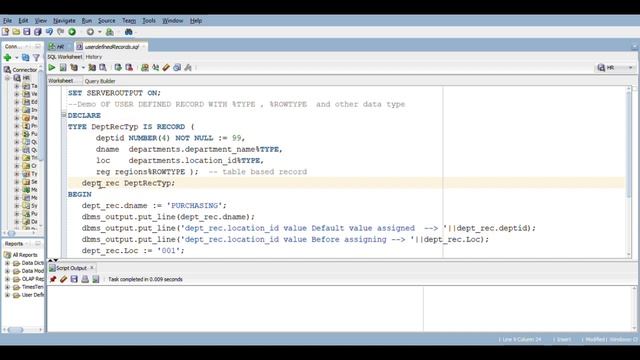Expand the Se (Sequences) tree node

pyautogui.click(x=17, y=182)
